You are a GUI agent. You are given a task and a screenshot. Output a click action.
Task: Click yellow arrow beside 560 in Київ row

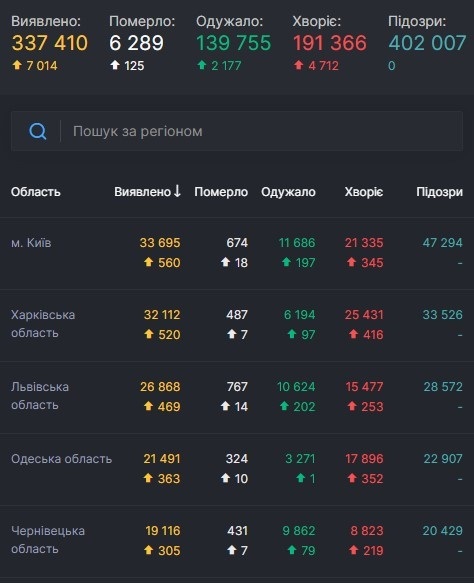click(149, 262)
